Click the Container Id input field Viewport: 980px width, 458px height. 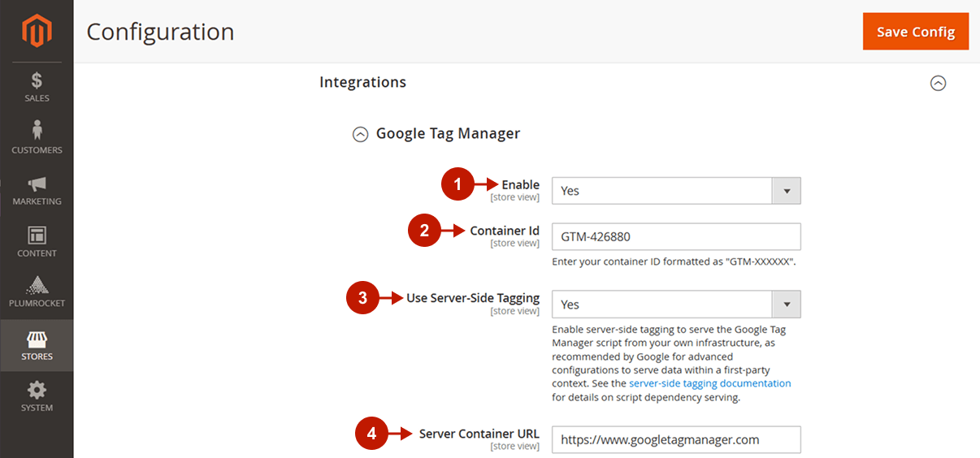coord(676,237)
